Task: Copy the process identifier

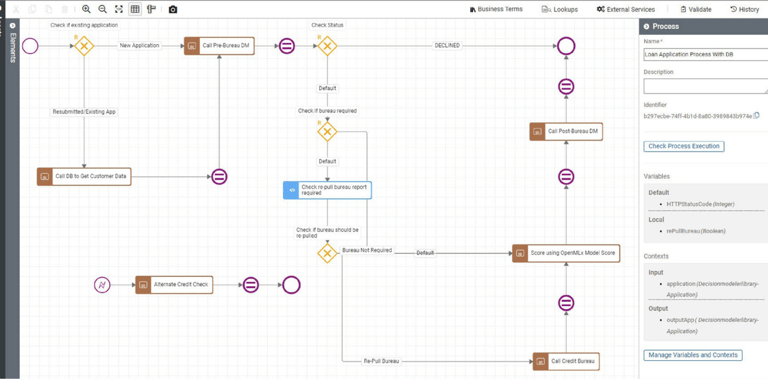Action: point(757,116)
